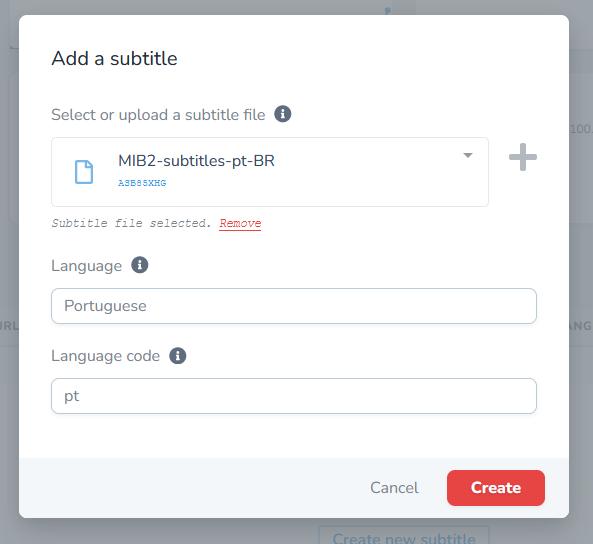Focus the Language code field containing pt

(294, 396)
